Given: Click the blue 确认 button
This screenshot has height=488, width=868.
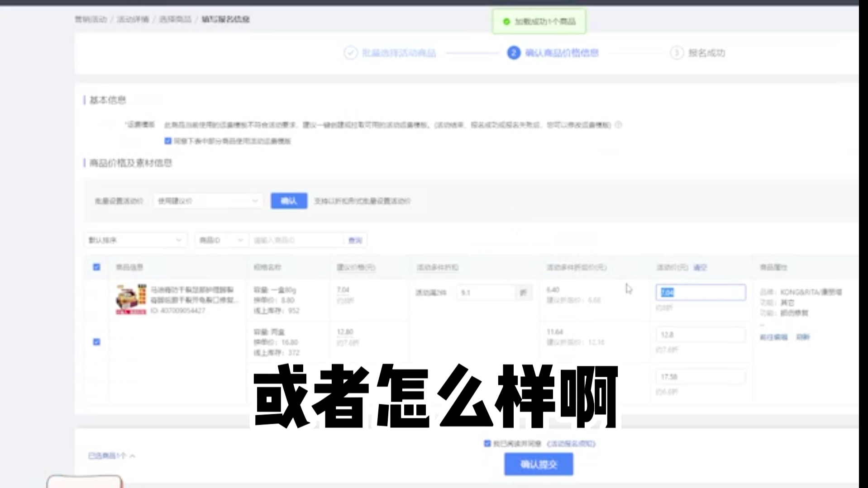Looking at the screenshot, I should (x=288, y=201).
